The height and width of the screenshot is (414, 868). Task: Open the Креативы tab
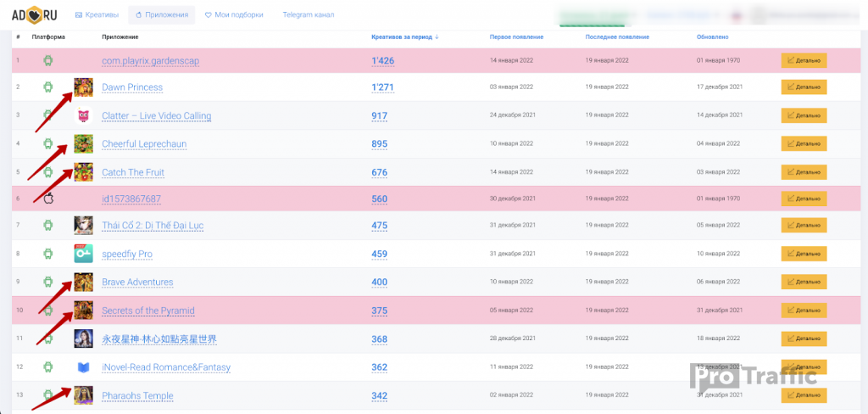point(97,14)
